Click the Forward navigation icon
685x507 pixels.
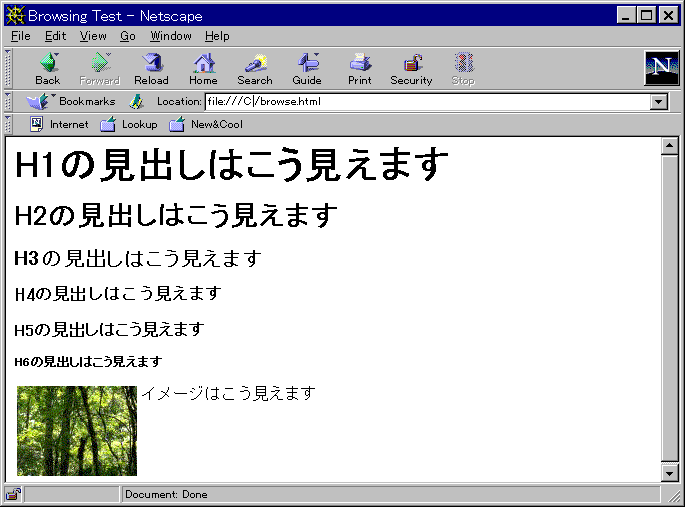pyautogui.click(x=100, y=69)
